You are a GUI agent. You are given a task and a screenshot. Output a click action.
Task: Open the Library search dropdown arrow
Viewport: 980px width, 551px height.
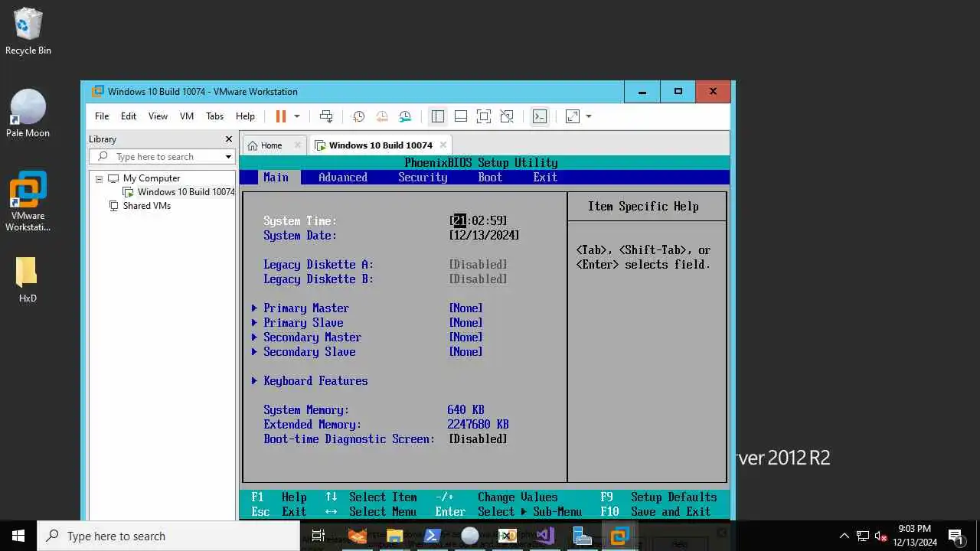pyautogui.click(x=228, y=157)
